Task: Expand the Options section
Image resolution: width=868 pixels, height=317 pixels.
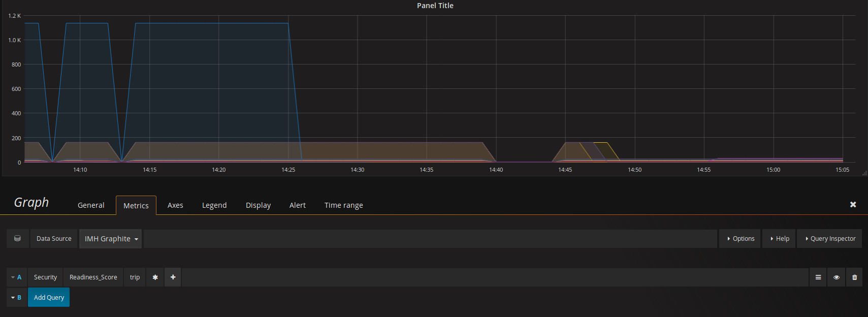Action: [x=740, y=239]
